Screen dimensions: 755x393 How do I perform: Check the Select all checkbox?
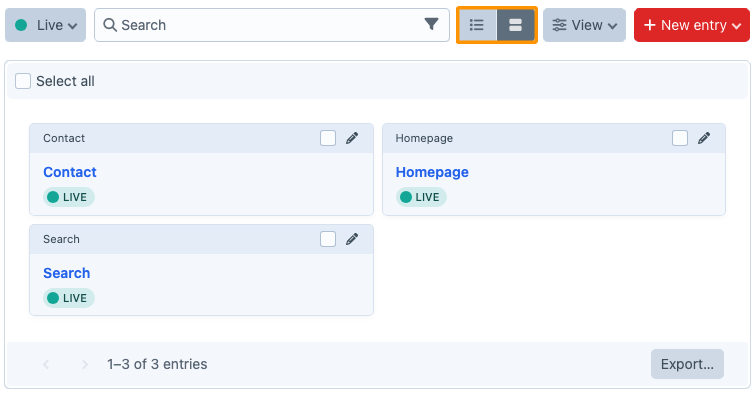coord(23,81)
